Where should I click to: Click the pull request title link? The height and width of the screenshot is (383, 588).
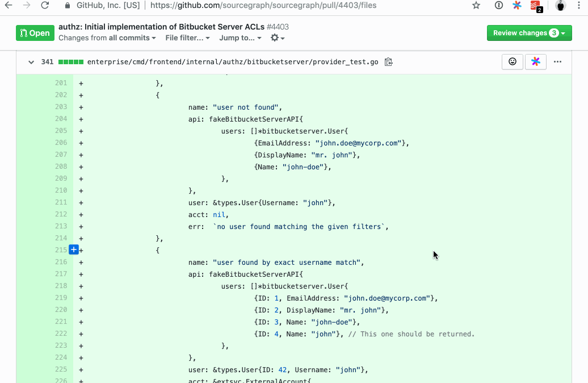point(161,27)
